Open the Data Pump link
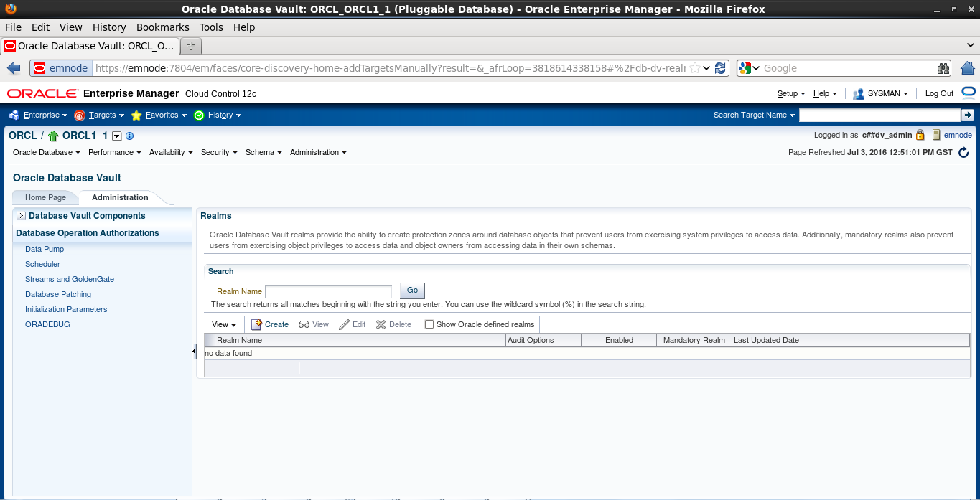Viewport: 980px width, 500px height. click(45, 249)
